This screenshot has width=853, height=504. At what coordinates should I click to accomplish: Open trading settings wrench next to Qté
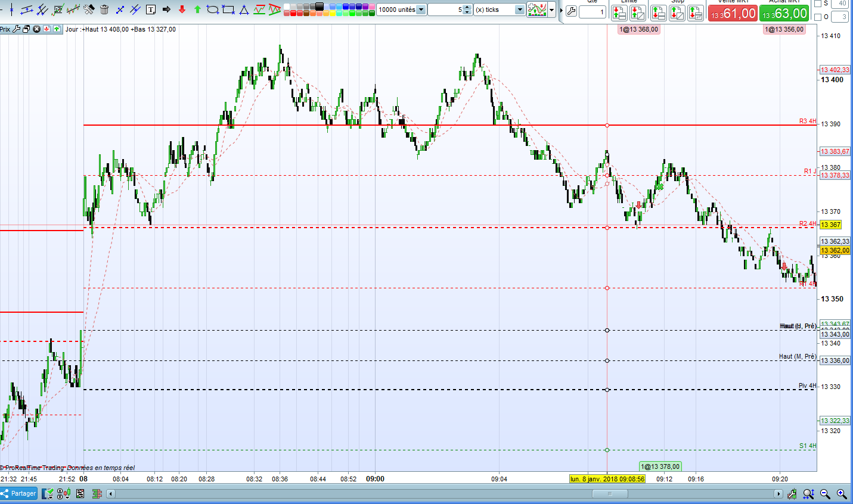(571, 11)
